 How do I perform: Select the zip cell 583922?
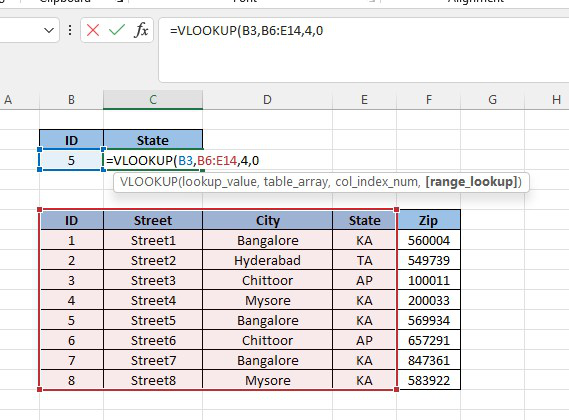pos(429,380)
